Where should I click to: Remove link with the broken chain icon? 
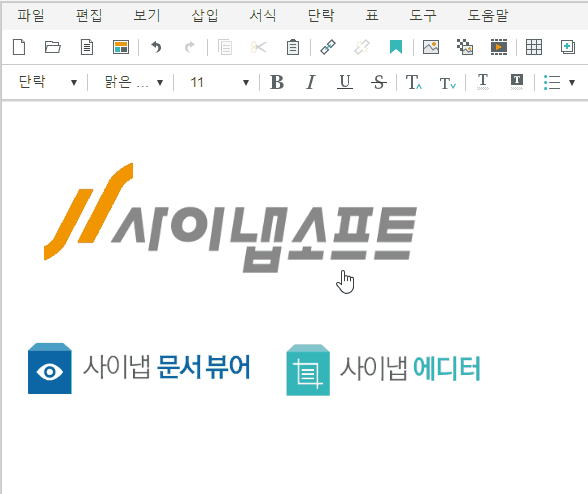[x=362, y=47]
